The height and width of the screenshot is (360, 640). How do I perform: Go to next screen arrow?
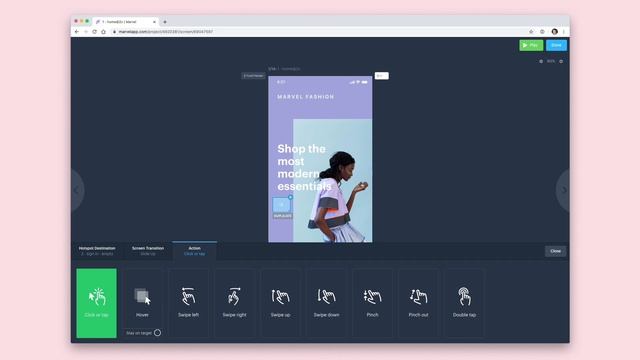(563, 190)
